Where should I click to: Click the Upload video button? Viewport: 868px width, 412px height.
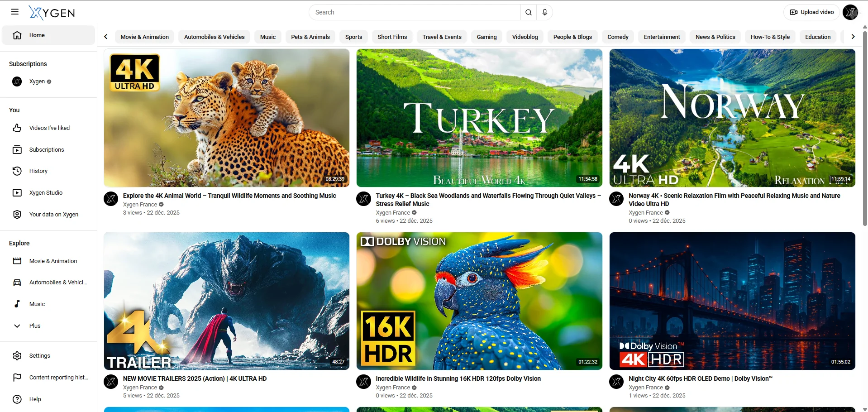(x=812, y=12)
